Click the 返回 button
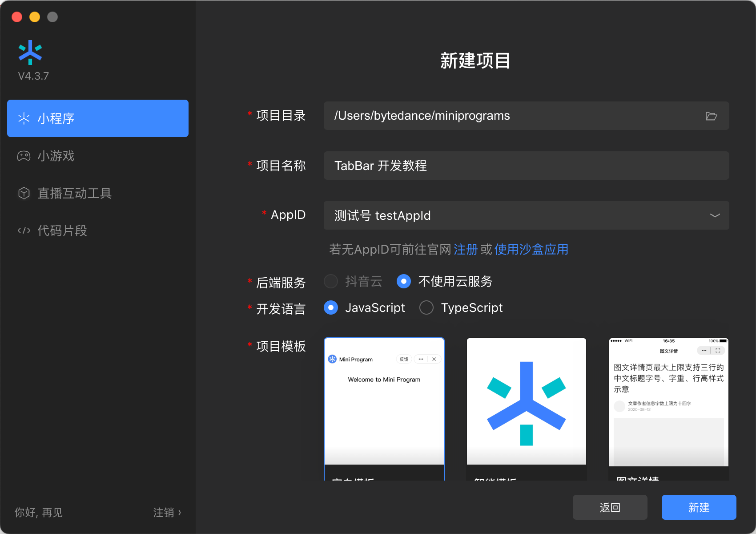Viewport: 756px width, 534px height. (x=610, y=507)
